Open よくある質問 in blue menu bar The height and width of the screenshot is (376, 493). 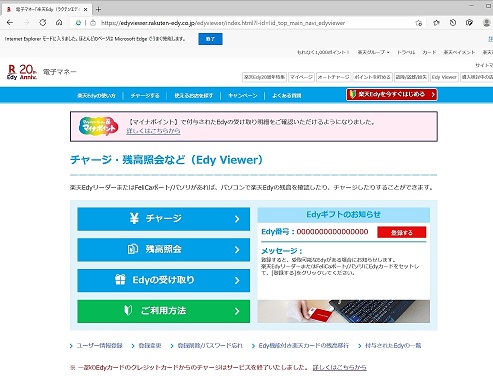[x=286, y=96]
